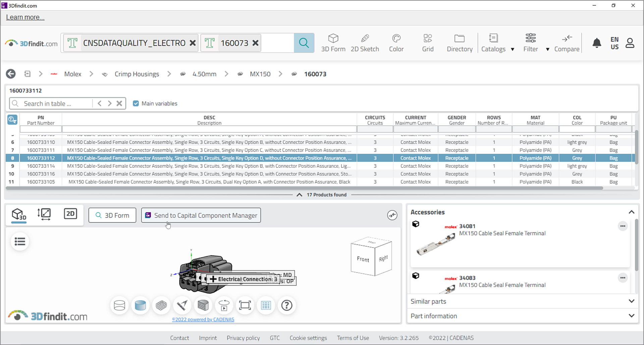Open the table details icon in viewer toolbar
This screenshot has height=345, width=644.
click(x=266, y=305)
